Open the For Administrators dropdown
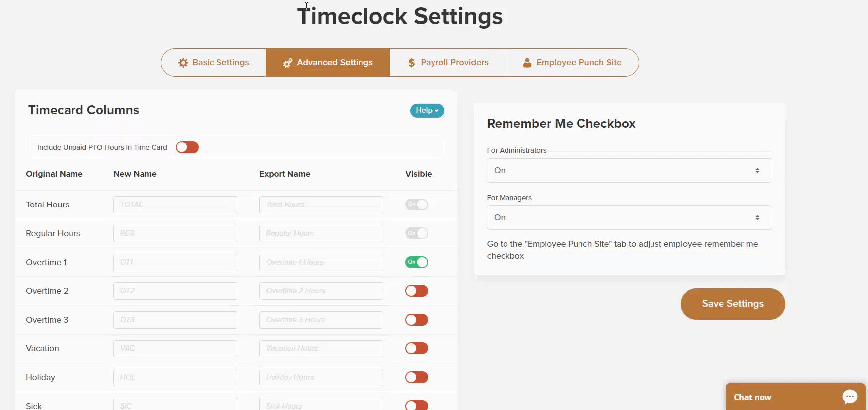868x410 pixels. (629, 170)
